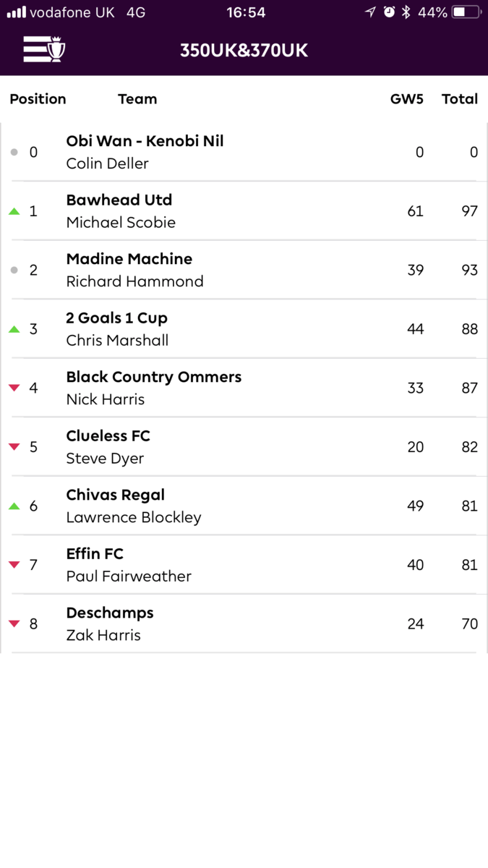
Task: Open the Premier League trophy menu icon
Action: tap(44, 49)
